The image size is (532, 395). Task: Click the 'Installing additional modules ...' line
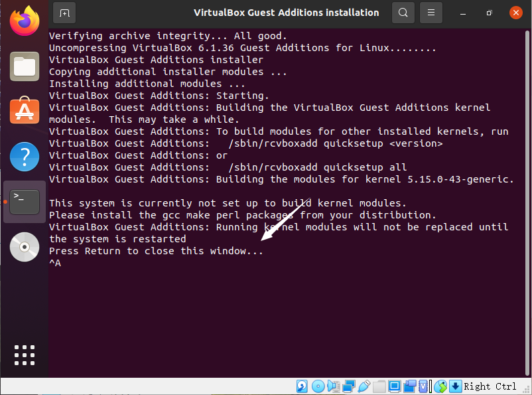tap(147, 84)
